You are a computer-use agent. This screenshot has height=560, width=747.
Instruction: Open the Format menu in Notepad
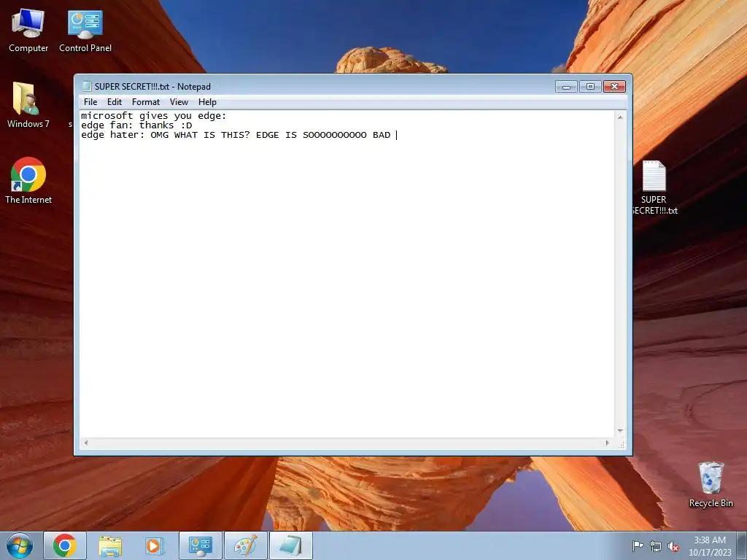(x=146, y=102)
